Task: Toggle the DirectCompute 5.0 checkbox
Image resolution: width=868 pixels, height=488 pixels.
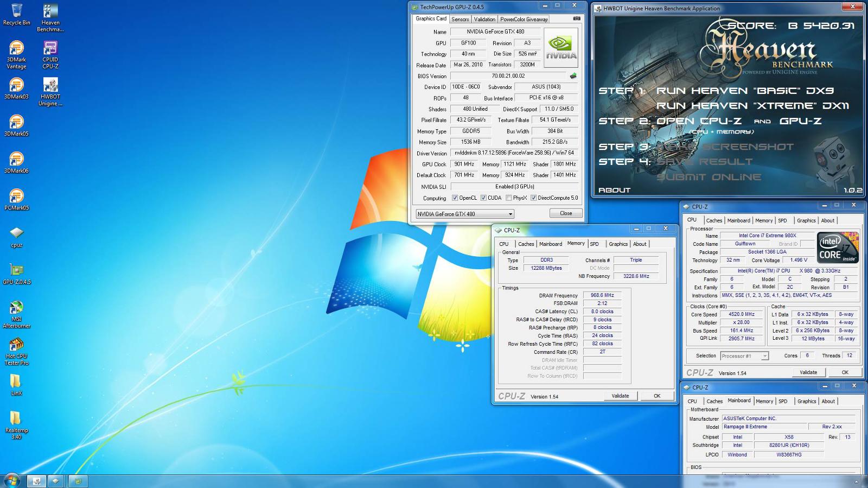Action: tap(533, 198)
